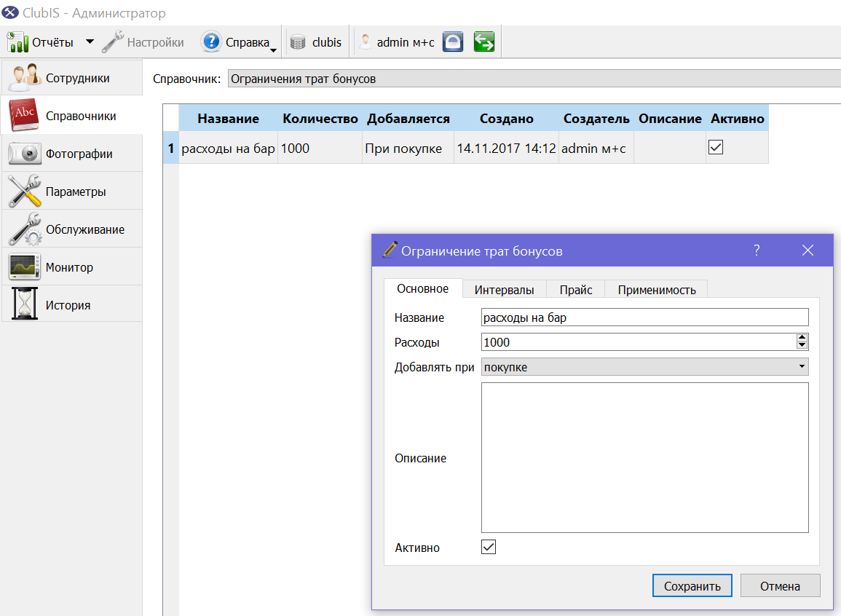Toggle Активно checkbox in table row 1
This screenshot has height=616, width=841.
(716, 147)
